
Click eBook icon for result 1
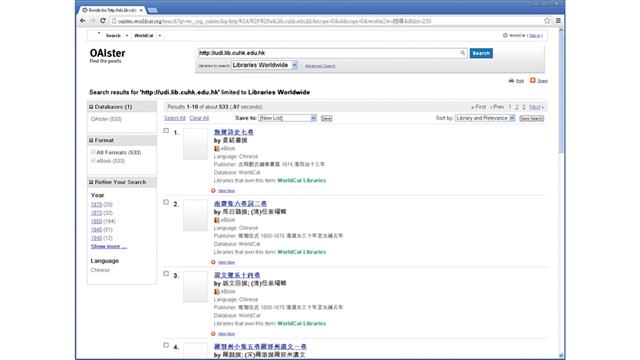217,149
